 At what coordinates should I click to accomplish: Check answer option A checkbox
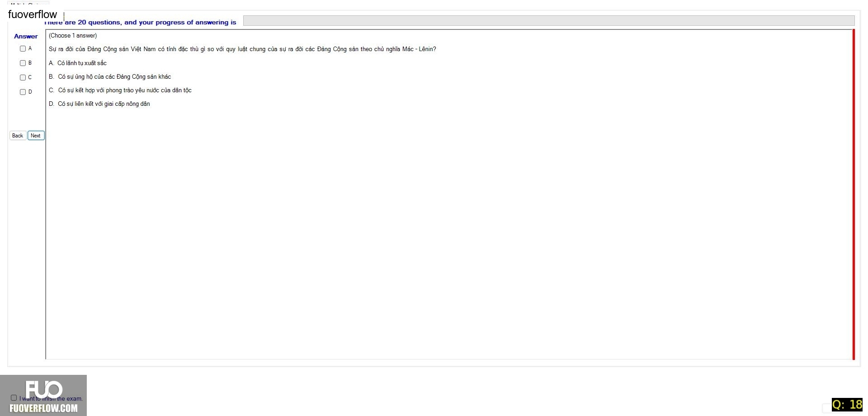click(23, 49)
